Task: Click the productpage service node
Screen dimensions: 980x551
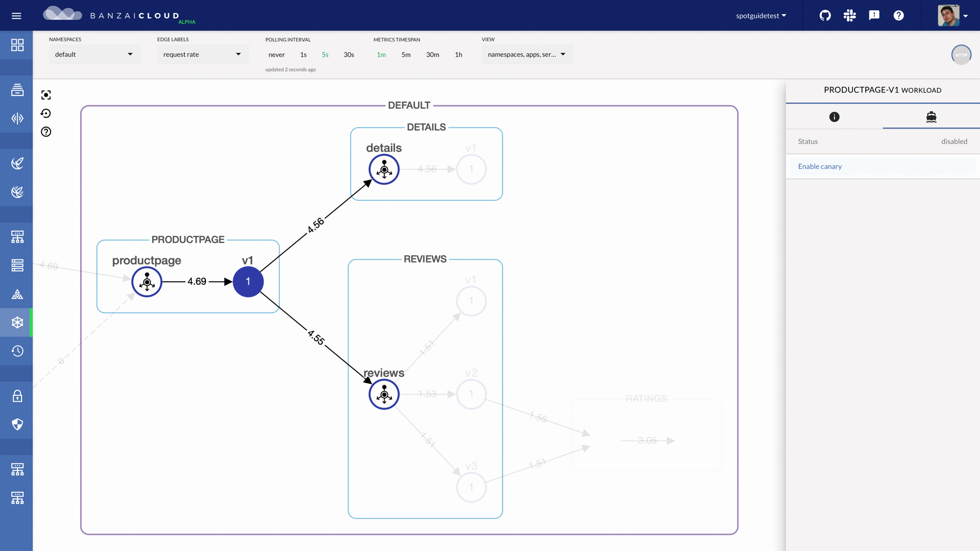Action: pos(147,282)
